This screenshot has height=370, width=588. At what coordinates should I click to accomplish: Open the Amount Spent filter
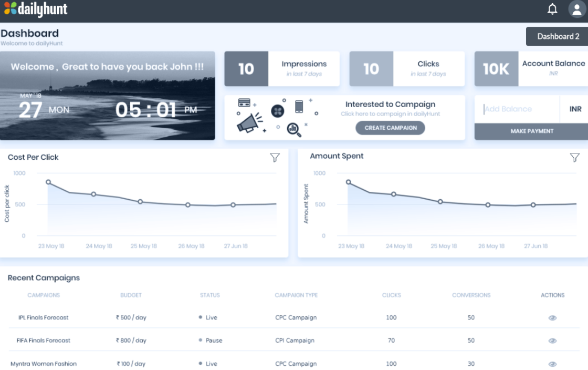[x=574, y=158]
